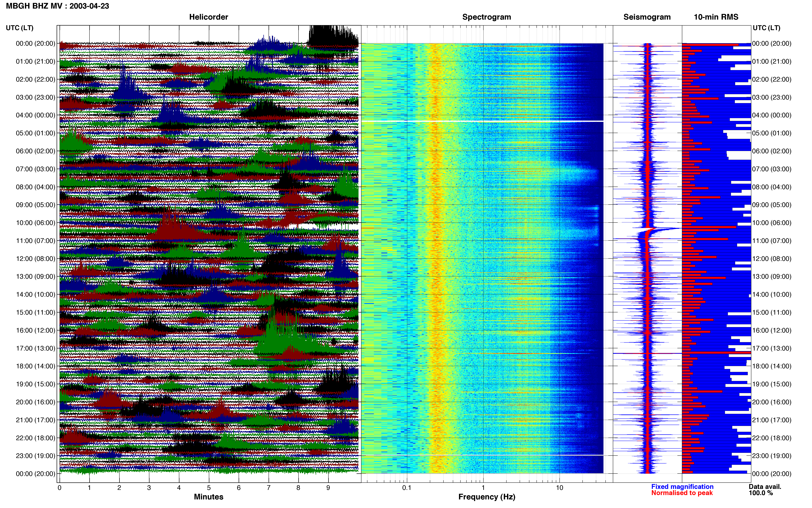
Task: Click right time label '10:00 (06:00)'
Action: [772, 223]
